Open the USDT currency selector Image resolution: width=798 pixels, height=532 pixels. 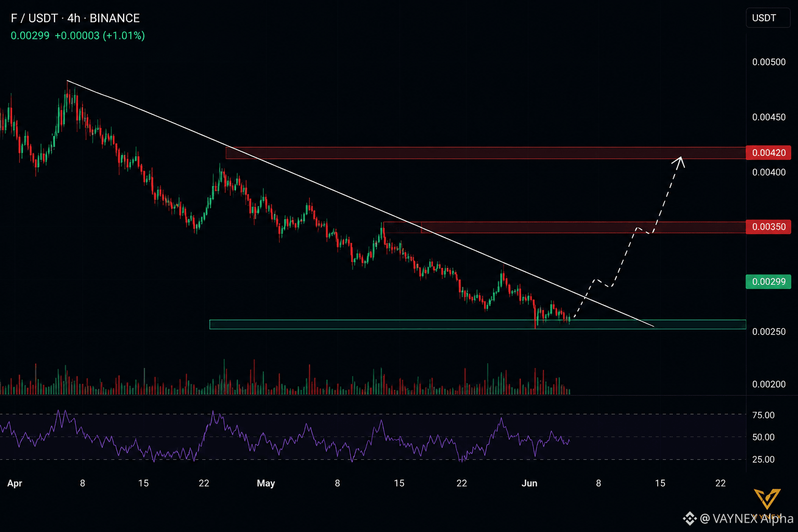(767, 18)
